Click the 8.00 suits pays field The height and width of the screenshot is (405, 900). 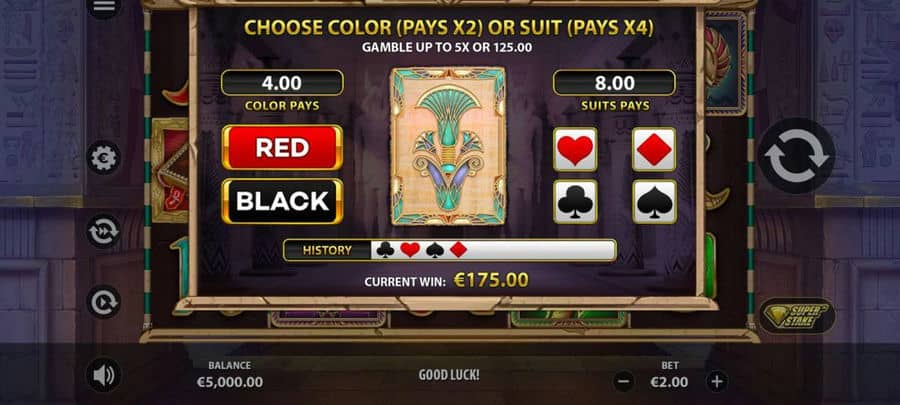click(x=614, y=83)
